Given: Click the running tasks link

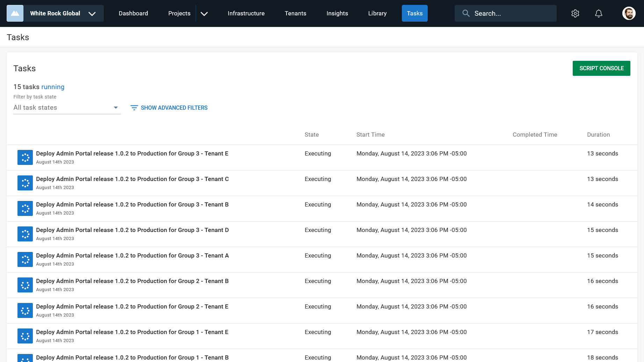Looking at the screenshot, I should tap(53, 87).
